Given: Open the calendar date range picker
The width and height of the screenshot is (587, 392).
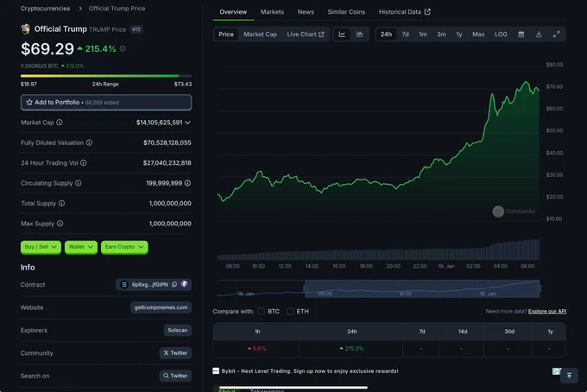Looking at the screenshot, I should [x=521, y=34].
